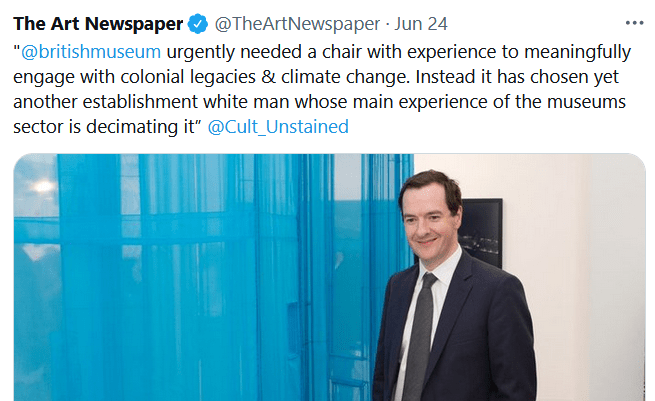Open The Art Newspaper profile name

[98, 24]
